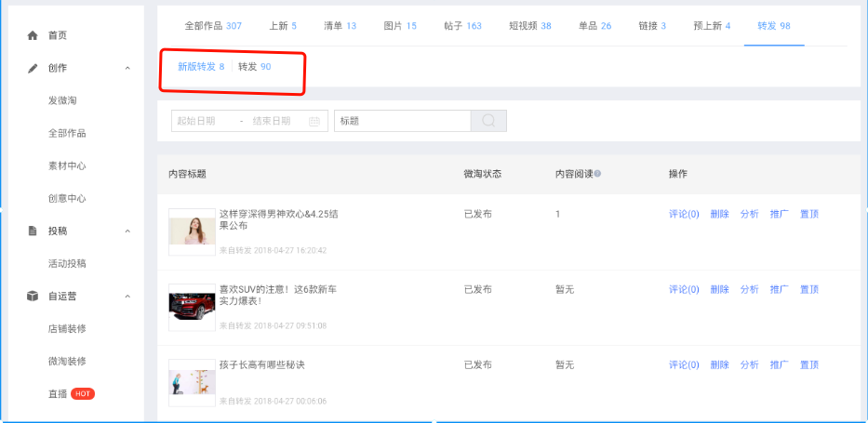The width and height of the screenshot is (868, 423).
Task: Click the calendar icon in date range
Action: point(314,121)
